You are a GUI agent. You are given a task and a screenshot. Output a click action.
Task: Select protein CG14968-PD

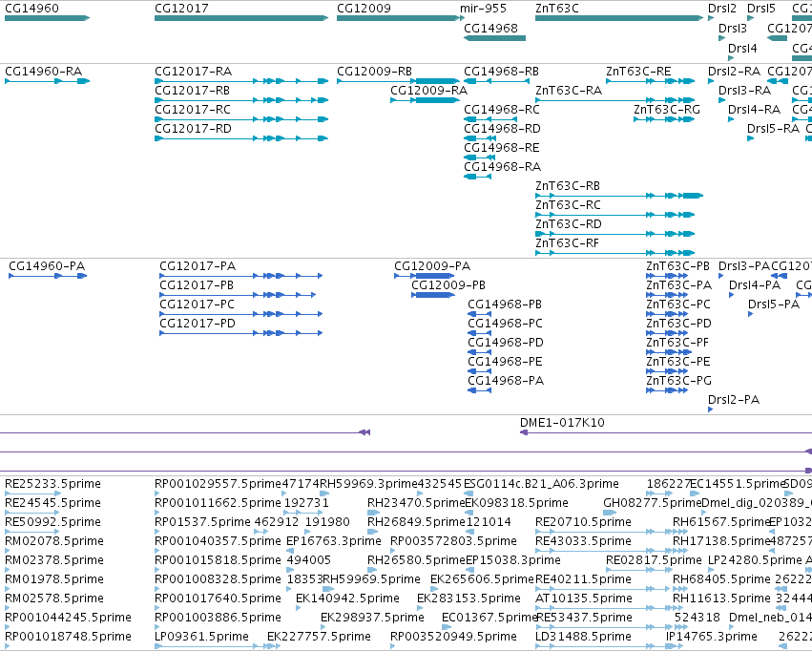point(506,343)
